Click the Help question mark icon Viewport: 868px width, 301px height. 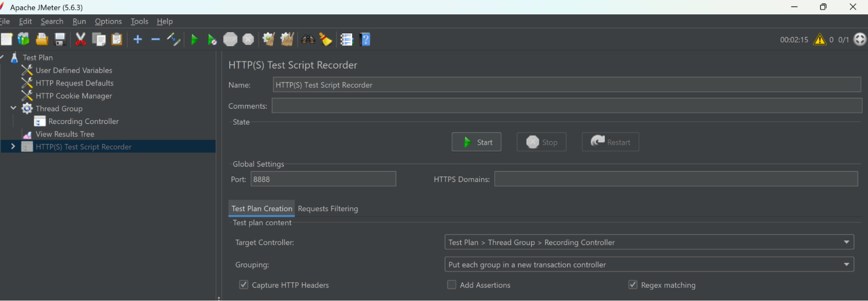(365, 39)
